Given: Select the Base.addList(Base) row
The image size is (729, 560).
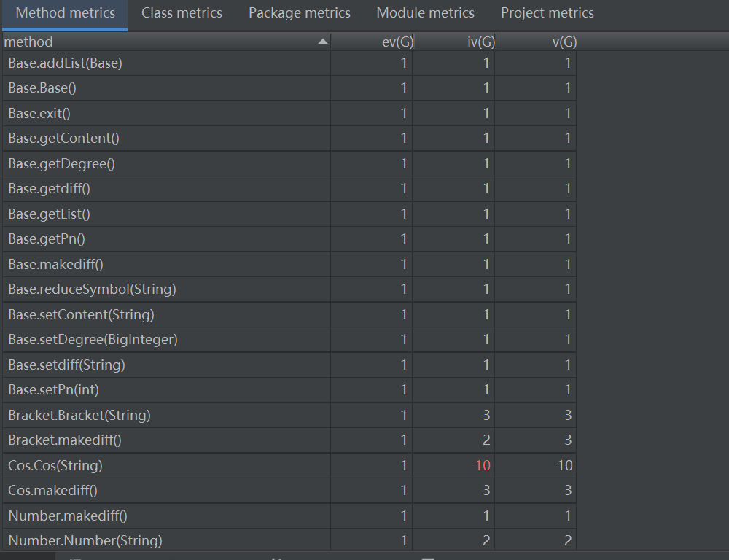Looking at the screenshot, I should (65, 63).
